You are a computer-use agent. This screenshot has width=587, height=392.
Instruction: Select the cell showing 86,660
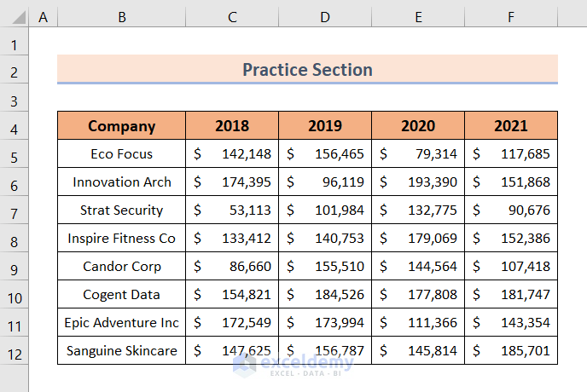pos(232,267)
